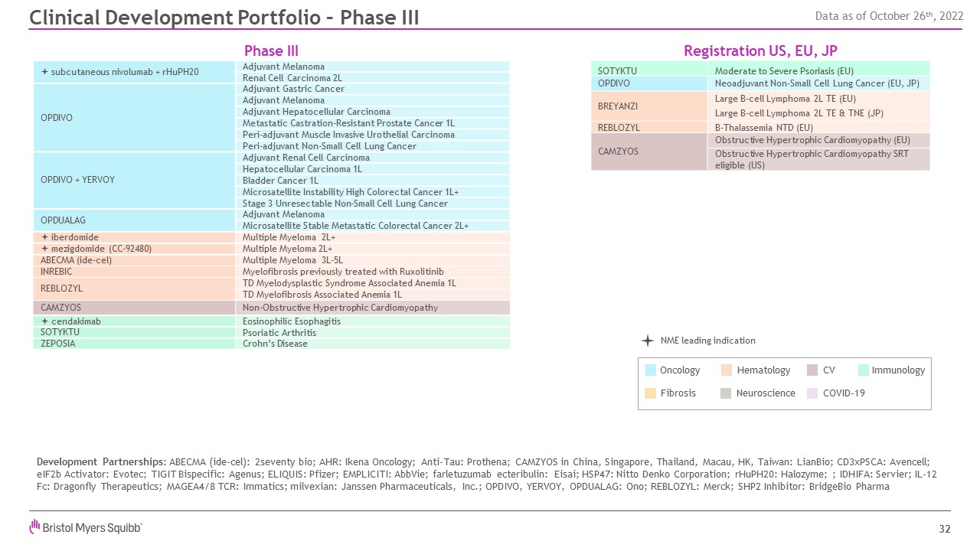The height and width of the screenshot is (551, 980).
Task: Click the ZEPOSIA cell
Action: (x=134, y=344)
